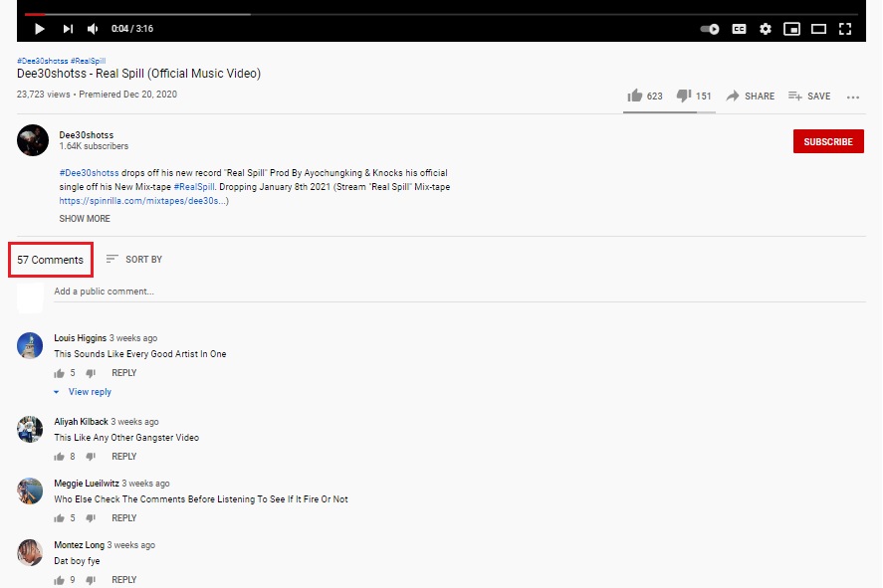This screenshot has height=588, width=883.
Task: Open the more actions ellipsis menu
Action: click(853, 97)
